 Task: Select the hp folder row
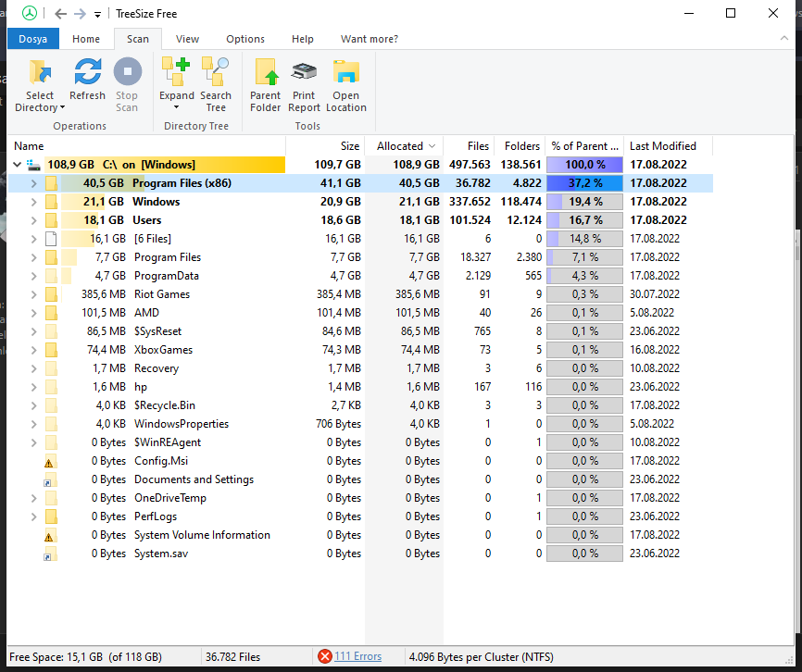pyautogui.click(x=360, y=387)
